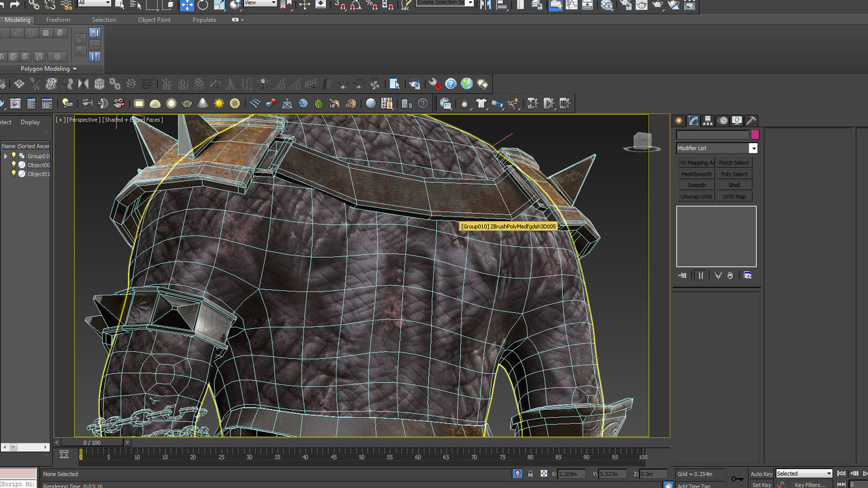
Task: Click the red-blue molecule icon
Action: (271, 103)
